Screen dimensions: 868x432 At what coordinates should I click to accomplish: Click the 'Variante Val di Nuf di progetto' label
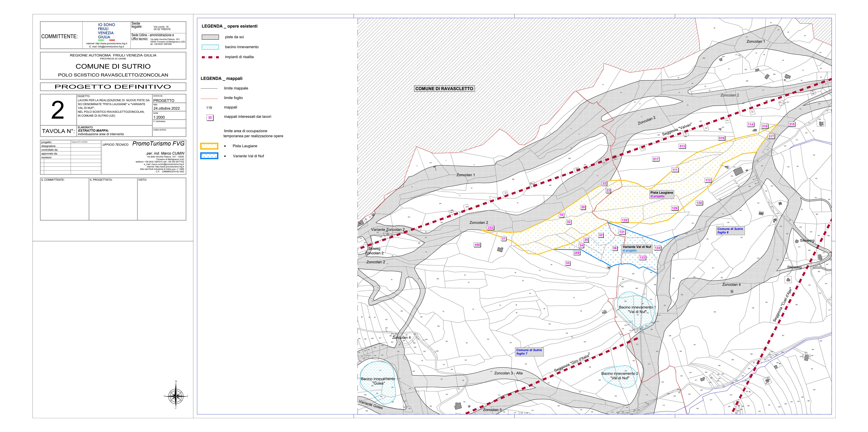click(637, 248)
